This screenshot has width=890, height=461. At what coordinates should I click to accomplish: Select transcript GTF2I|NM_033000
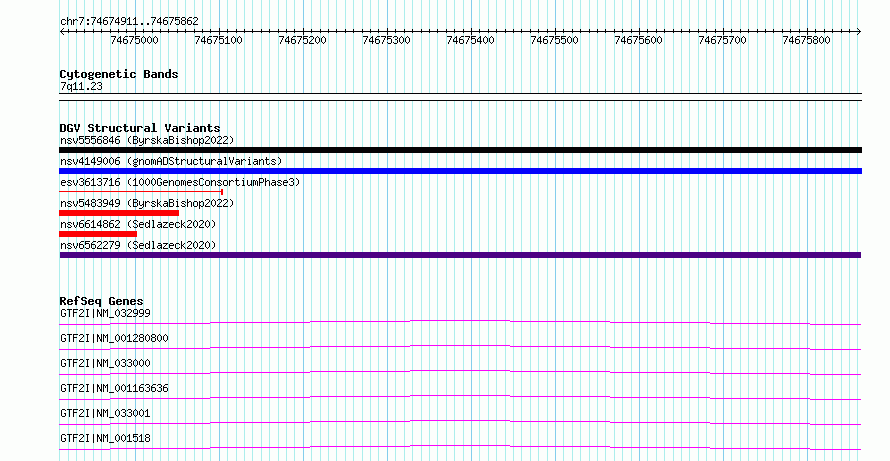click(x=106, y=363)
